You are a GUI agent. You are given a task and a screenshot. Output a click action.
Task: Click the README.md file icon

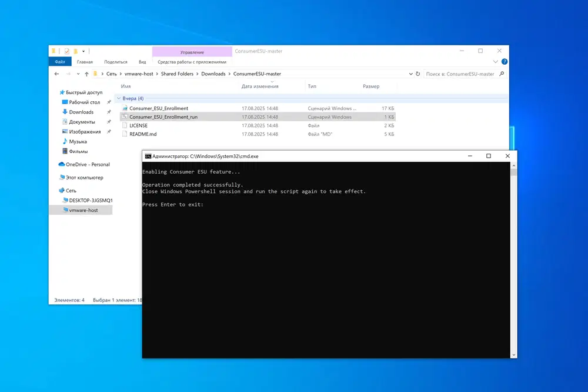coord(124,134)
